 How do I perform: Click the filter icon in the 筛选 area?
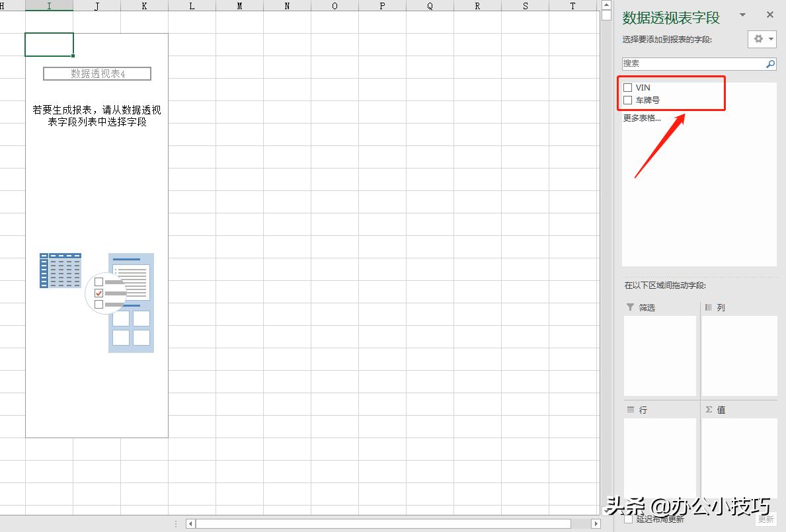(630, 307)
